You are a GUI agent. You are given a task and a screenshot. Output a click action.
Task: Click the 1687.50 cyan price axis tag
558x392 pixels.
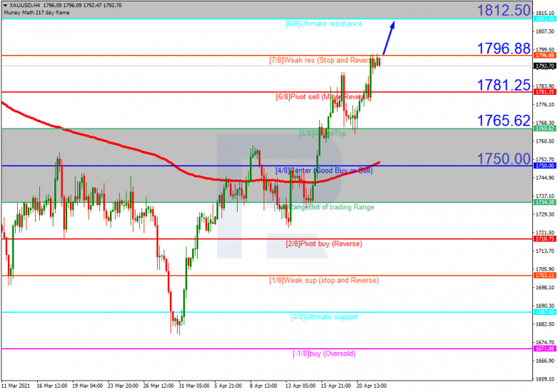click(545, 312)
